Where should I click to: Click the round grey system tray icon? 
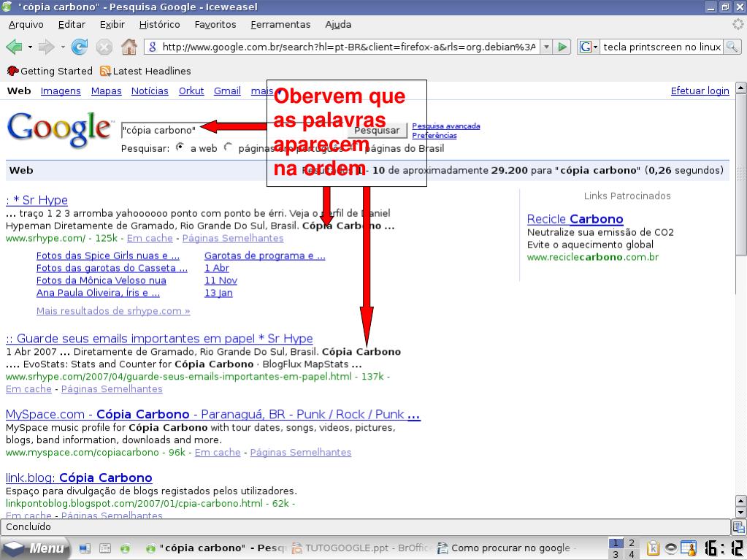671,548
